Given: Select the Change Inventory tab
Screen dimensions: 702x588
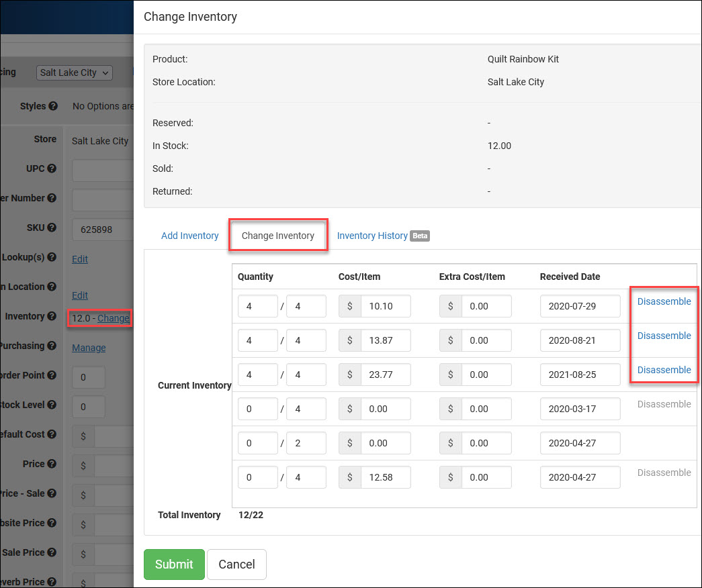Looking at the screenshot, I should point(277,236).
